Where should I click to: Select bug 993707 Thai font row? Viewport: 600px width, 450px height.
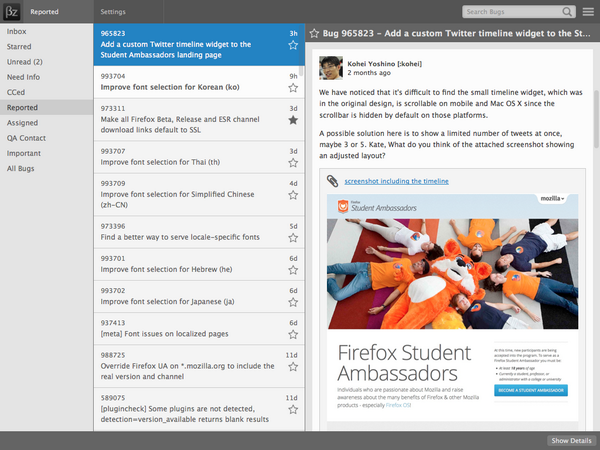[199, 157]
